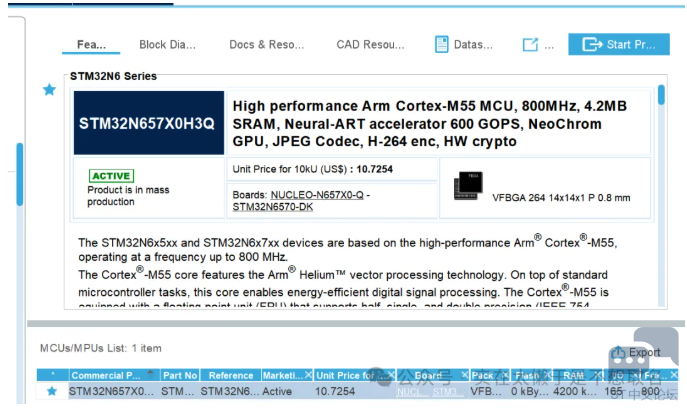
Task: Click the Datasheet document icon
Action: [442, 44]
